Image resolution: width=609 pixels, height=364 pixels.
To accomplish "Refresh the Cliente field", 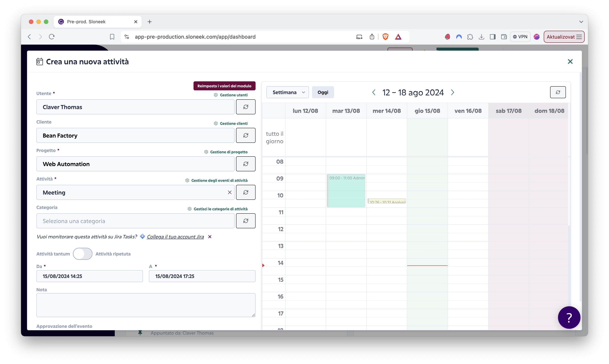I will coord(246,135).
